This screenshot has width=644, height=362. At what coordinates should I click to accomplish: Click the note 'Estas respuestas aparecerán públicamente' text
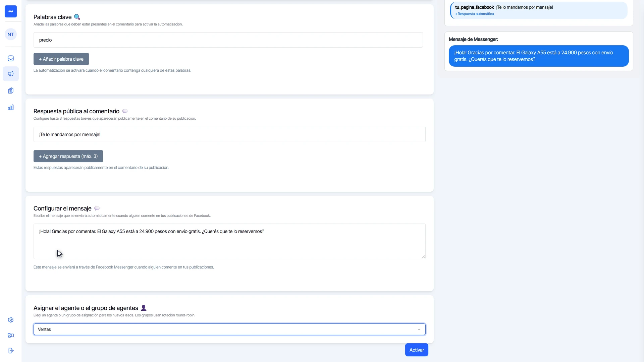coord(101,168)
